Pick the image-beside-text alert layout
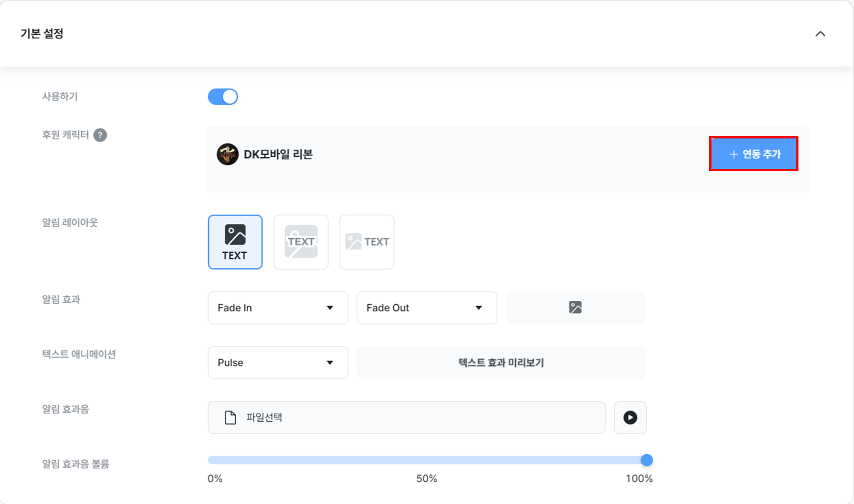 point(367,242)
